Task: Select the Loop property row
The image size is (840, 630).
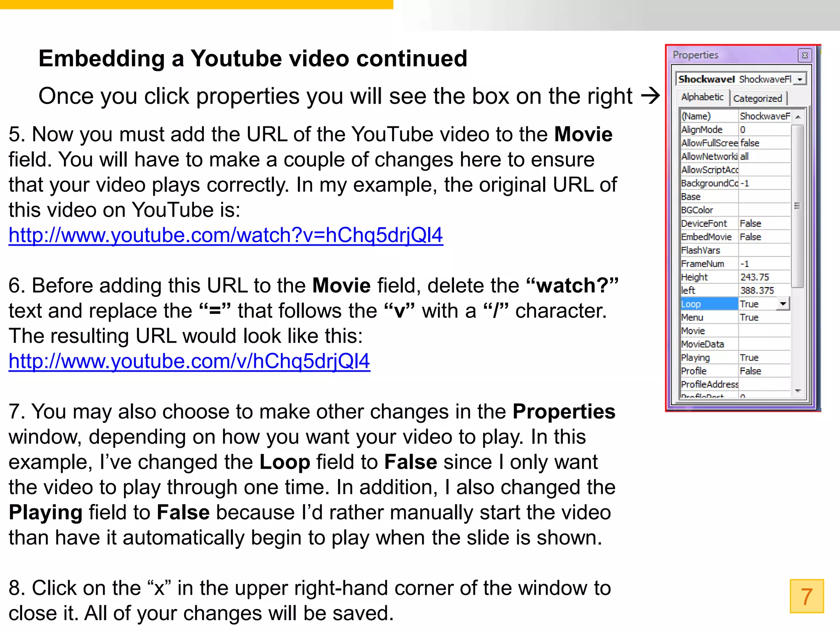Action: (x=735, y=304)
